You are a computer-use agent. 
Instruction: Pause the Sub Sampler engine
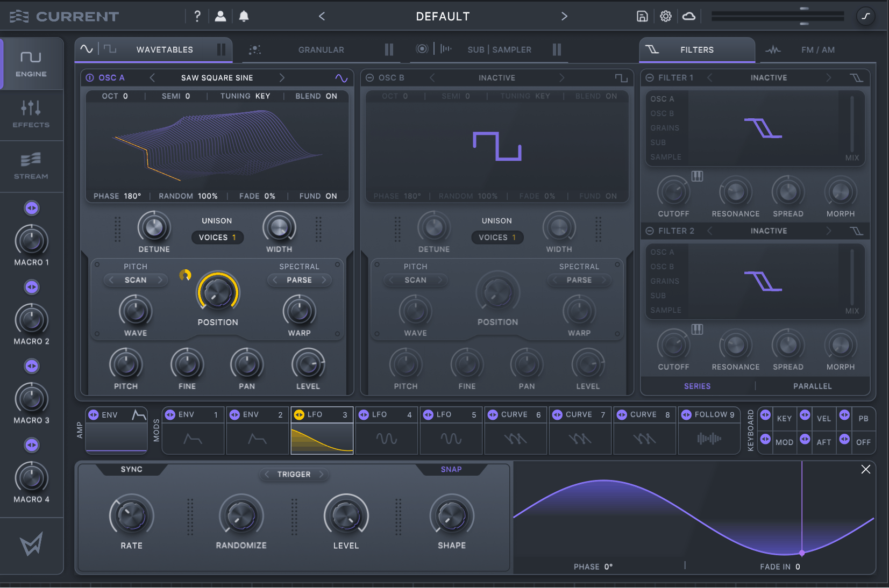click(x=557, y=49)
